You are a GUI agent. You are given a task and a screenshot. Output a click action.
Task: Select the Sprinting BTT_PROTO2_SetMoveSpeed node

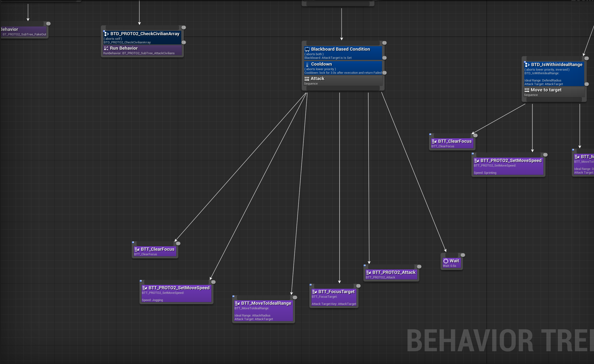click(x=508, y=166)
